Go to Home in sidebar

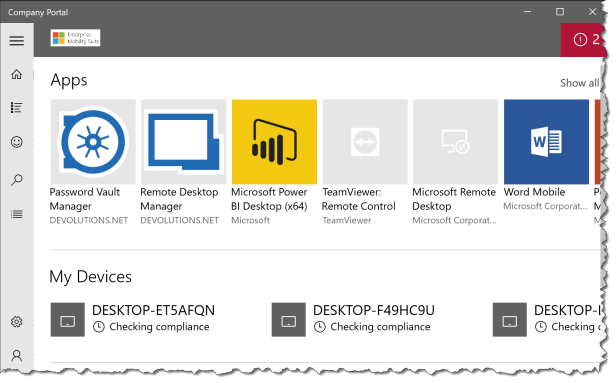pyautogui.click(x=16, y=74)
